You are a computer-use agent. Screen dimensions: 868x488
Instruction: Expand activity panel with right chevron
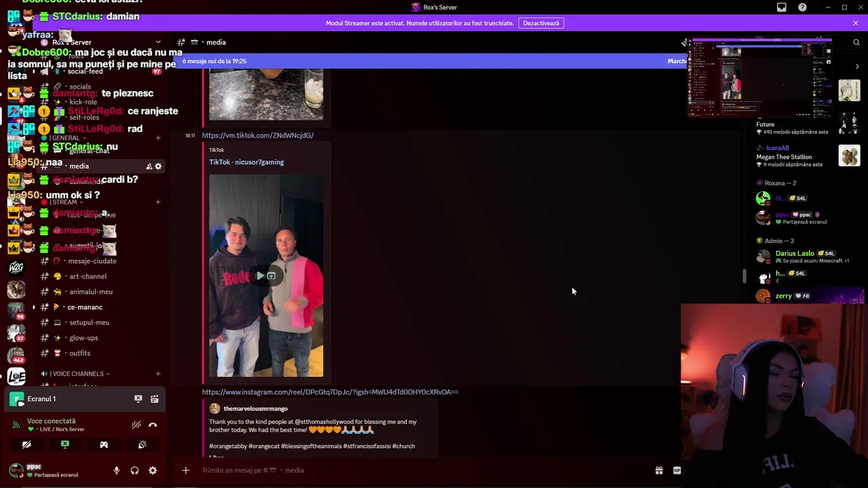click(x=857, y=66)
